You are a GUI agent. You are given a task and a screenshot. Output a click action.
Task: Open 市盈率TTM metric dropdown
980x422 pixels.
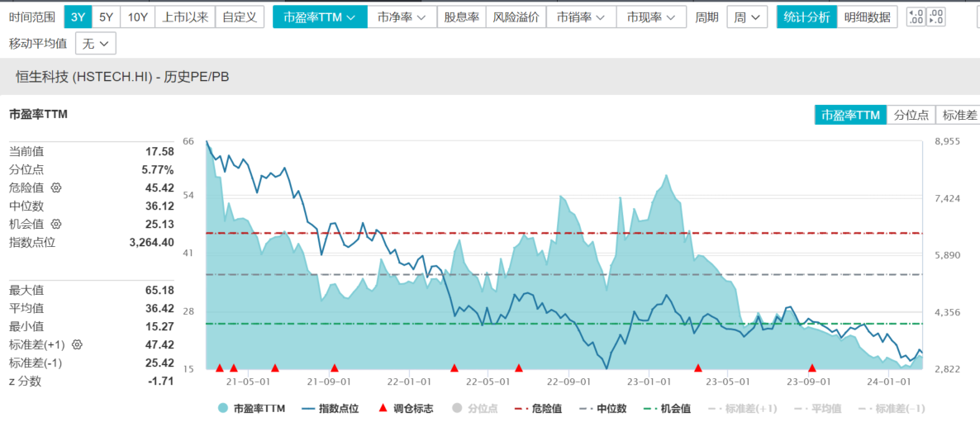(x=320, y=17)
